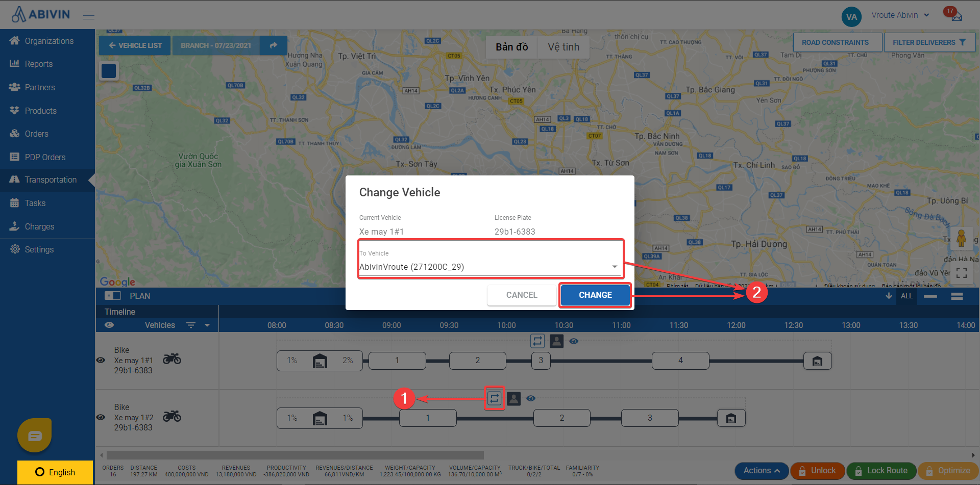Toggle visibility of Xe may 1#1
Image resolution: width=980 pixels, height=485 pixels.
click(x=101, y=360)
